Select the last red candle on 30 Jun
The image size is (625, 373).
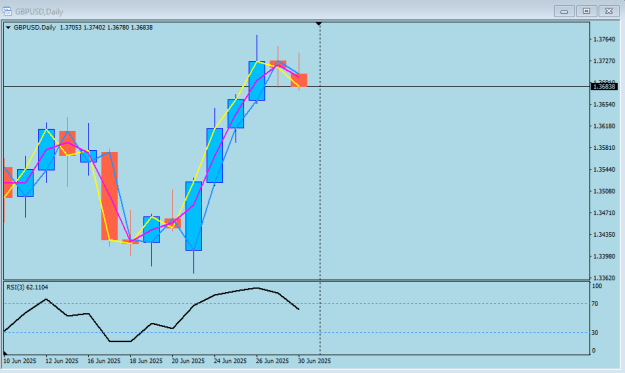click(299, 80)
